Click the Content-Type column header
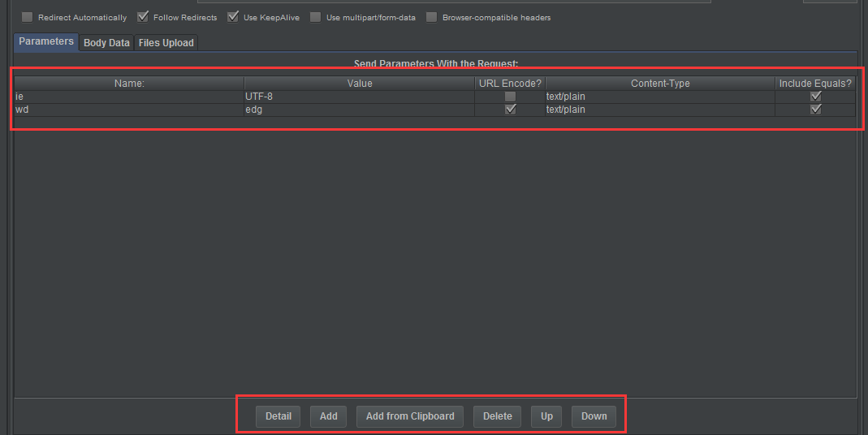 coord(660,84)
